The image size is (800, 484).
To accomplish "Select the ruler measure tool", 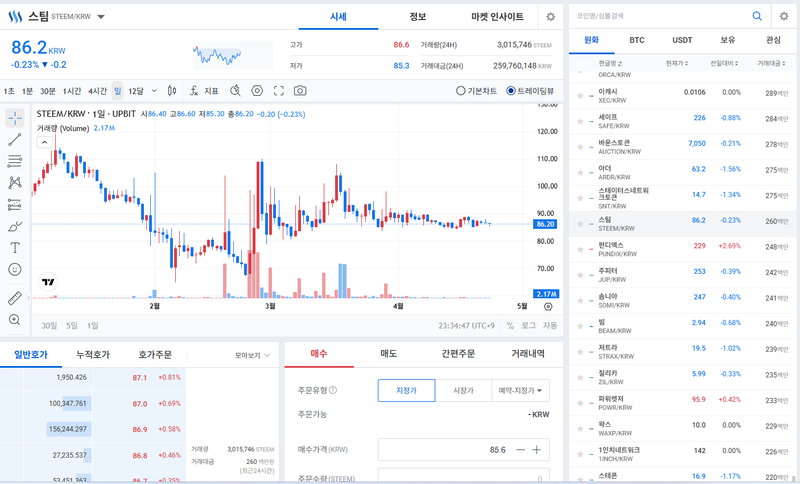I will (x=15, y=298).
